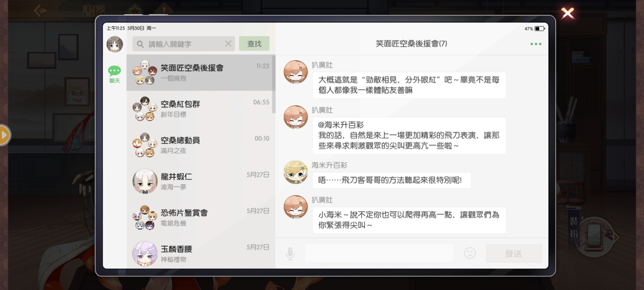Tap the microphone voice input icon

(x=290, y=254)
